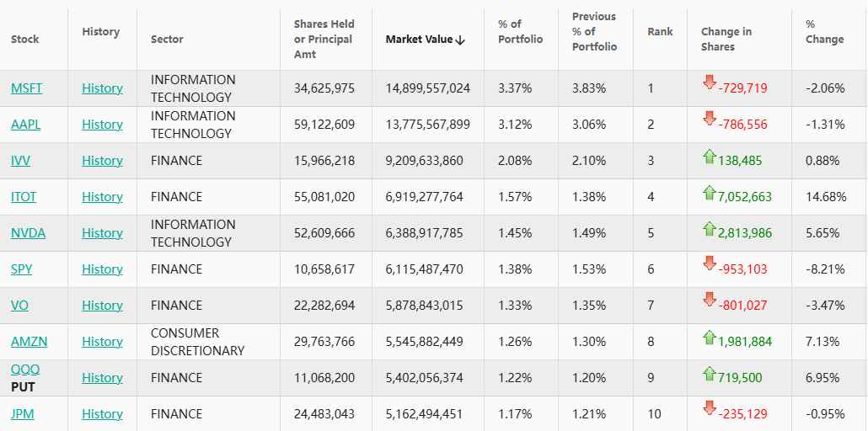Image resolution: width=868 pixels, height=431 pixels.
Task: Open History link for JPM
Action: (x=102, y=414)
